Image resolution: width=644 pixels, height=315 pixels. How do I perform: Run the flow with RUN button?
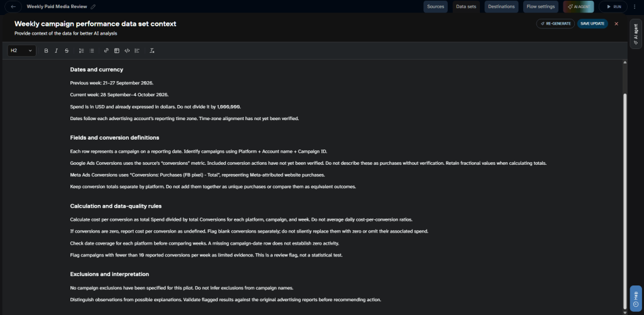[613, 6]
